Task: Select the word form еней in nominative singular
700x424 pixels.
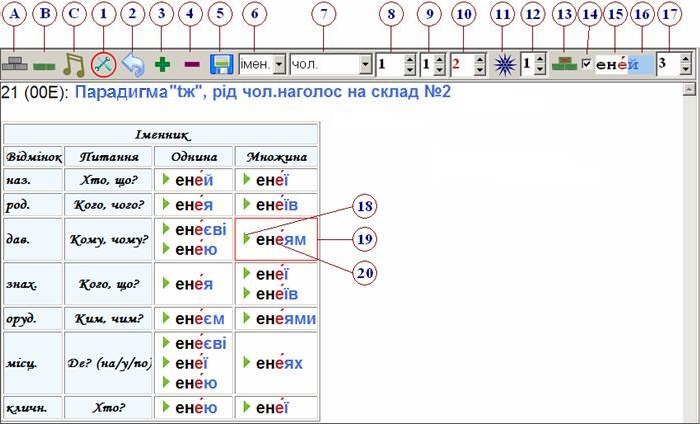Action: pos(194,180)
